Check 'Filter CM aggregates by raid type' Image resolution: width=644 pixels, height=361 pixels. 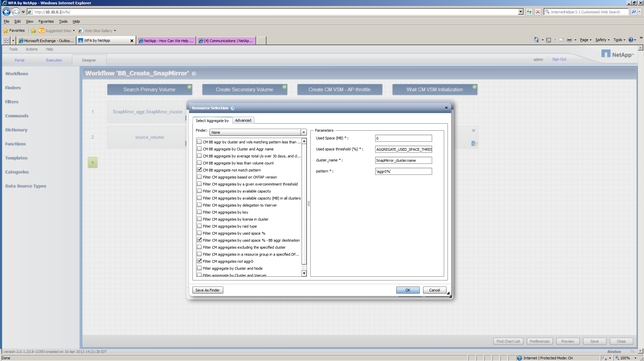[199, 226]
